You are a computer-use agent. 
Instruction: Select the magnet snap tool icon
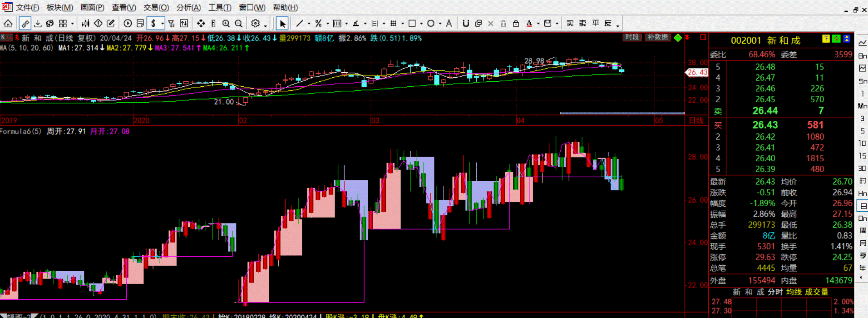(x=465, y=24)
